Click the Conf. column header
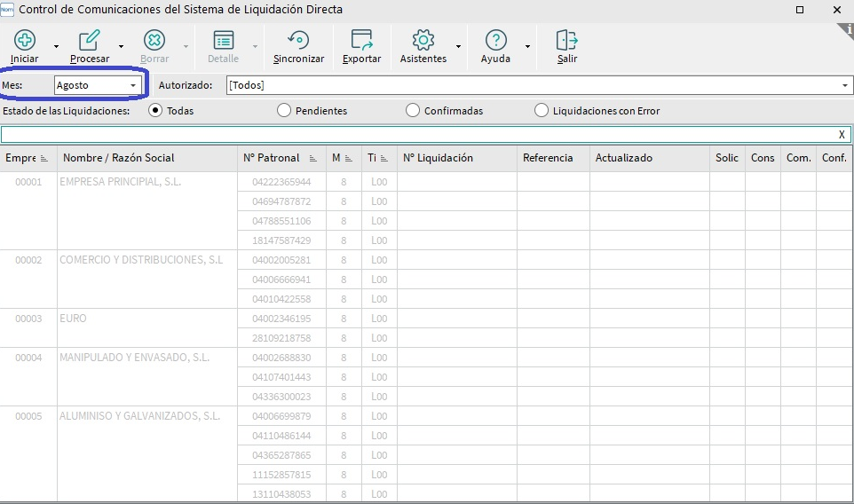Viewport: 854px width, 504px height. pos(834,158)
